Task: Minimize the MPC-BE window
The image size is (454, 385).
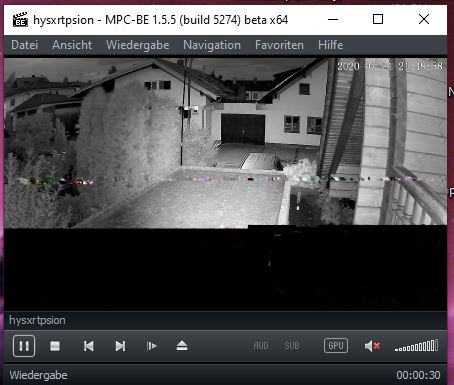Action: (333, 19)
